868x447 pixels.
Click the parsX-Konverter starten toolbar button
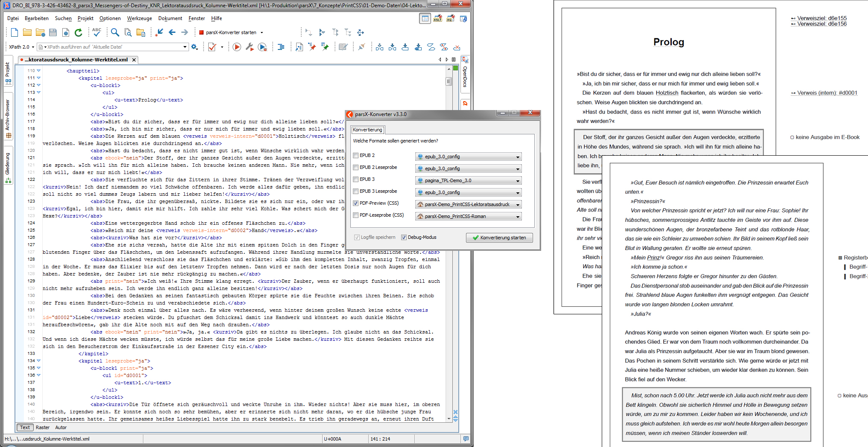227,32
